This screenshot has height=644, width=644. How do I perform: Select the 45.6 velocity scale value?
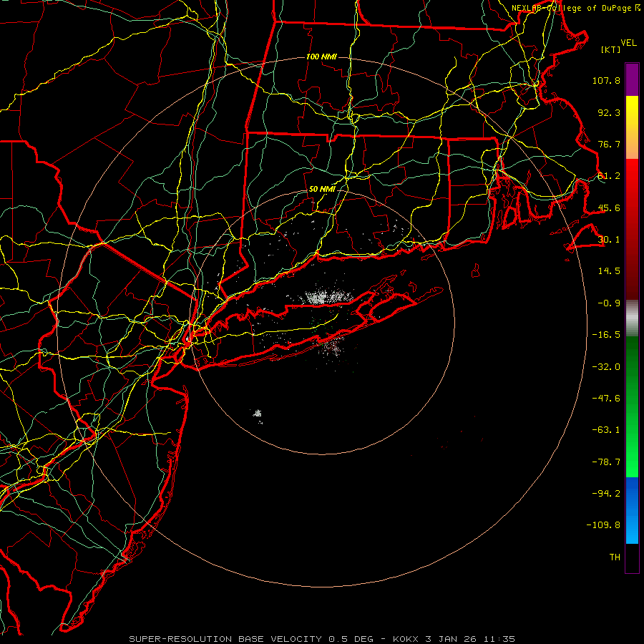click(x=609, y=208)
